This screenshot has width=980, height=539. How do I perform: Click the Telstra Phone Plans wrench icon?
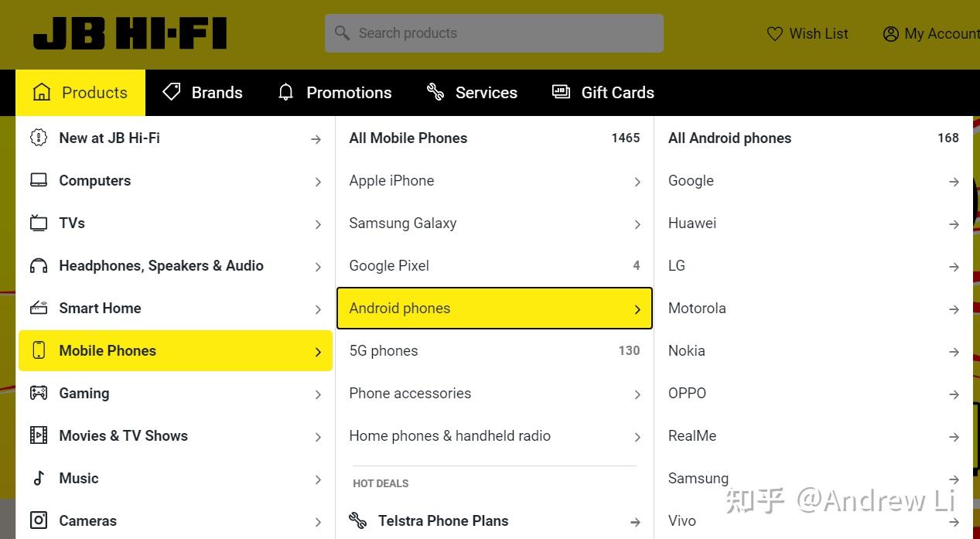tap(358, 520)
